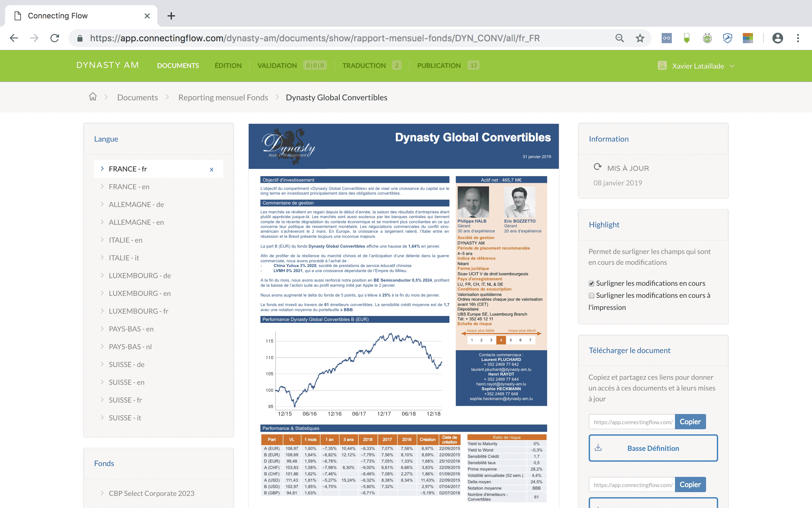This screenshot has height=508, width=812.
Task: Click the Xavier Lataillade user avatar icon
Action: tap(662, 65)
